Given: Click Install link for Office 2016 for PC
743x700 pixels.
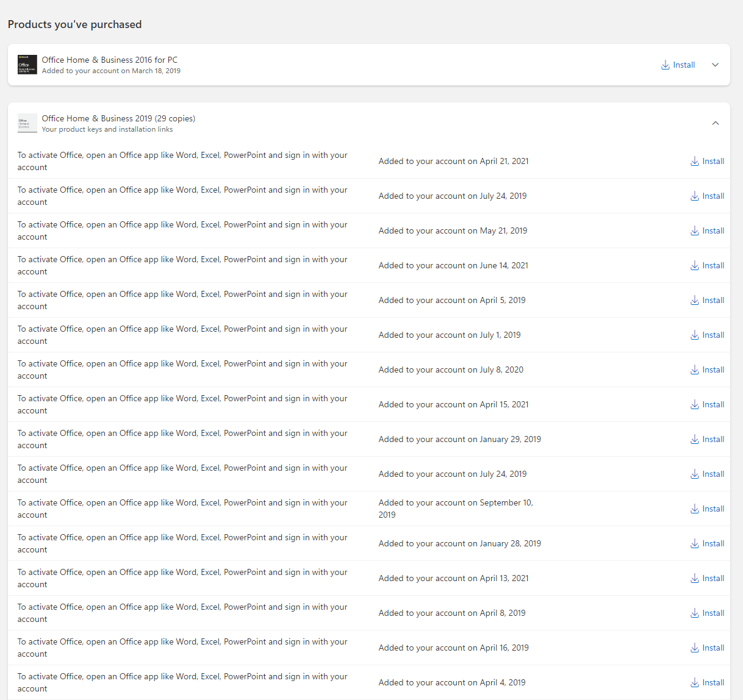Looking at the screenshot, I should [684, 65].
